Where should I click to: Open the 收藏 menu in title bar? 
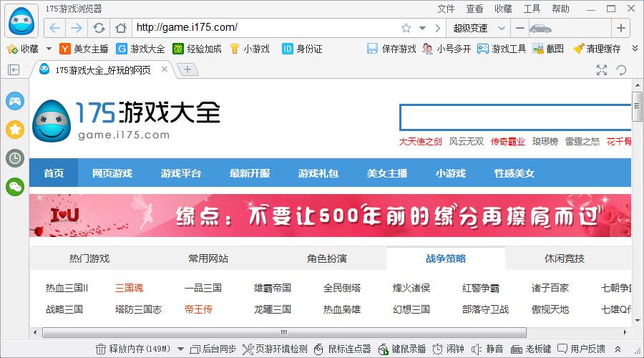(503, 9)
